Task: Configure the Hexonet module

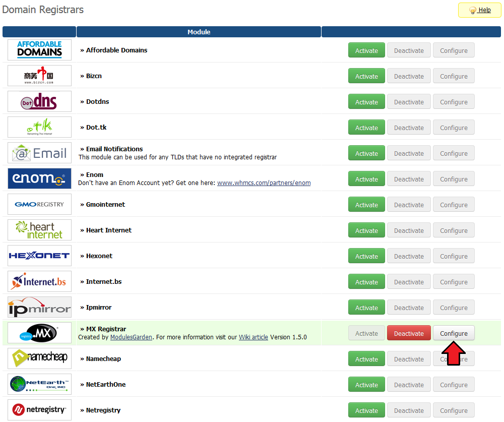Action: click(454, 256)
